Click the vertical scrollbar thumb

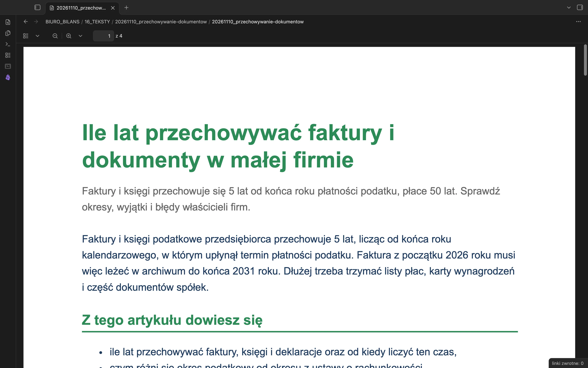point(585,60)
